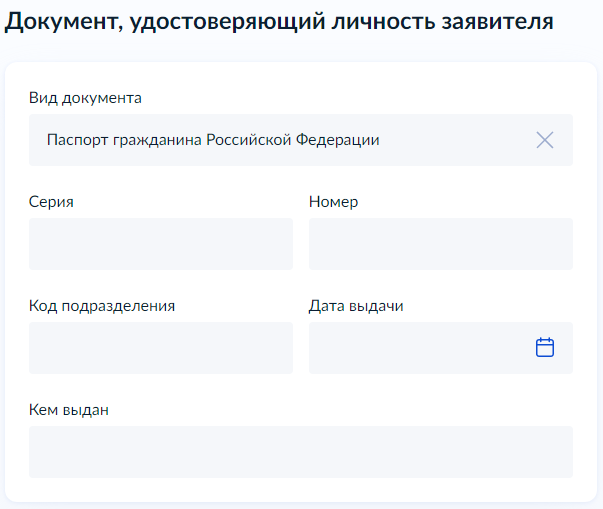Click the Вид документа label
This screenshot has height=509, width=603.
tap(85, 98)
